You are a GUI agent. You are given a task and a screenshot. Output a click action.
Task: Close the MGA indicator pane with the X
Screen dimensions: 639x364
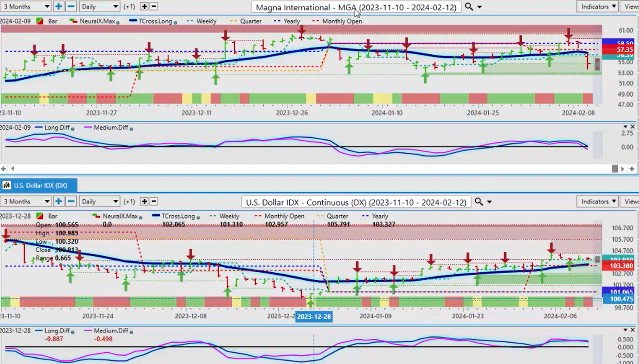click(x=633, y=127)
